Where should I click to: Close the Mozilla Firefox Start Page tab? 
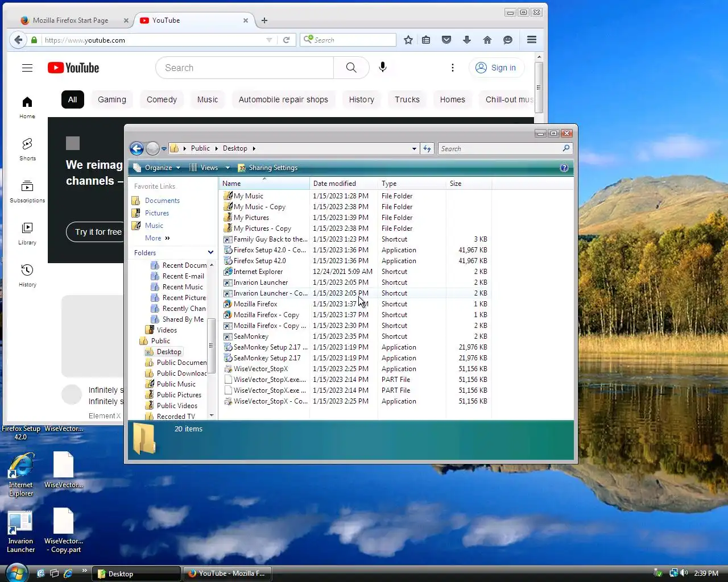[x=126, y=20]
